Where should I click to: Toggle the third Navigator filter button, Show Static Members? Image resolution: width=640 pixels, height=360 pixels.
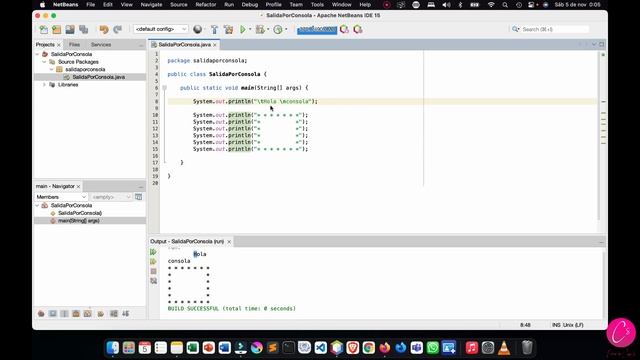click(64, 313)
